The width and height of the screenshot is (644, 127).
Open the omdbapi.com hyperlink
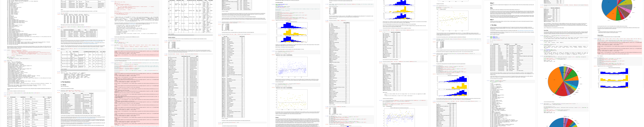(x=132, y=24)
